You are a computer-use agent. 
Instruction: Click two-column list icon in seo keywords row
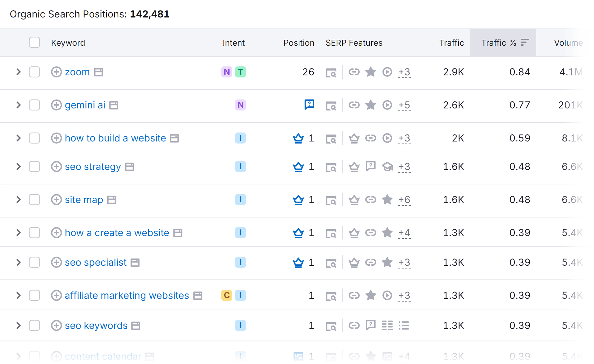click(387, 326)
